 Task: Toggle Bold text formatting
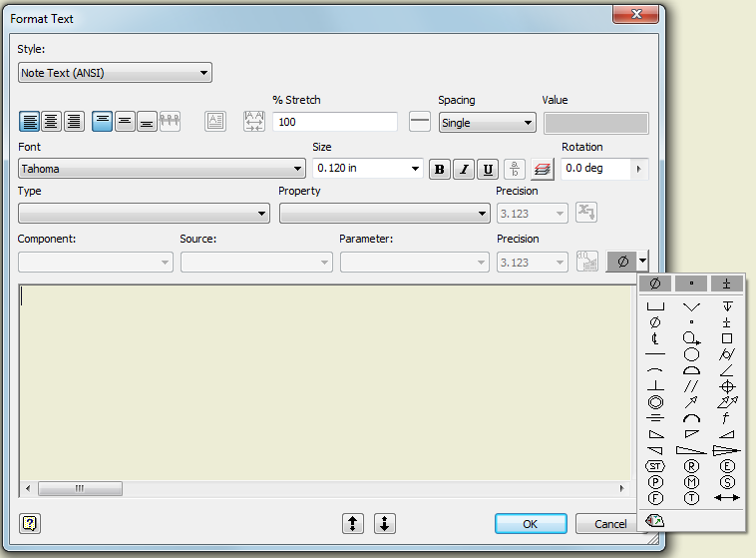(439, 170)
